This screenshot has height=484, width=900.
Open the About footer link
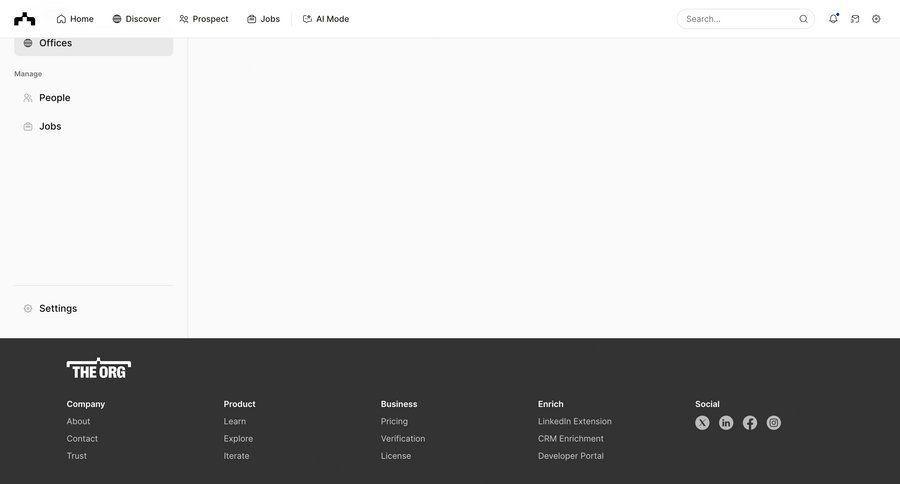[78, 421]
